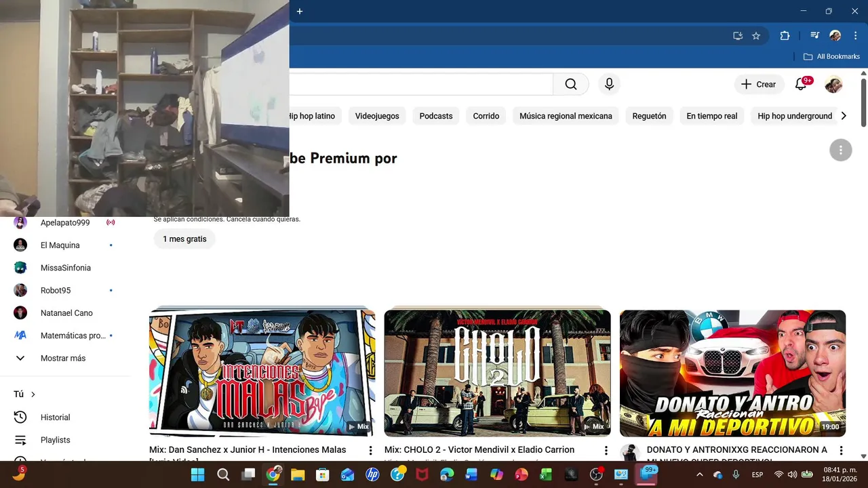The height and width of the screenshot is (488, 868).
Task: Click install app icon in address bar
Action: click(738, 36)
